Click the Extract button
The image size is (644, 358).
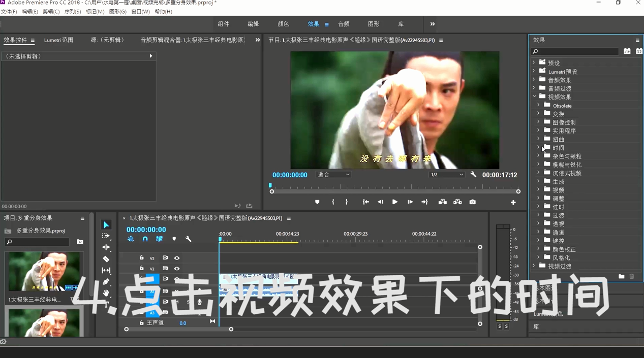(x=457, y=202)
